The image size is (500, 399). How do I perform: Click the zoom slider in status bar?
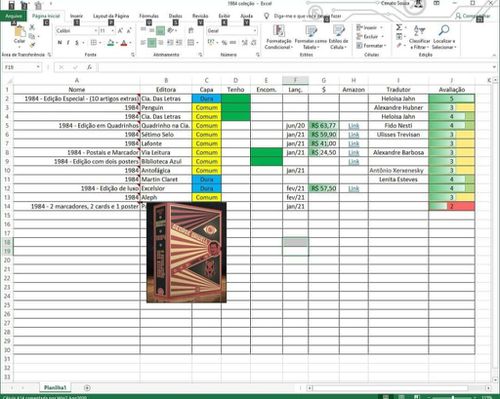(453, 397)
